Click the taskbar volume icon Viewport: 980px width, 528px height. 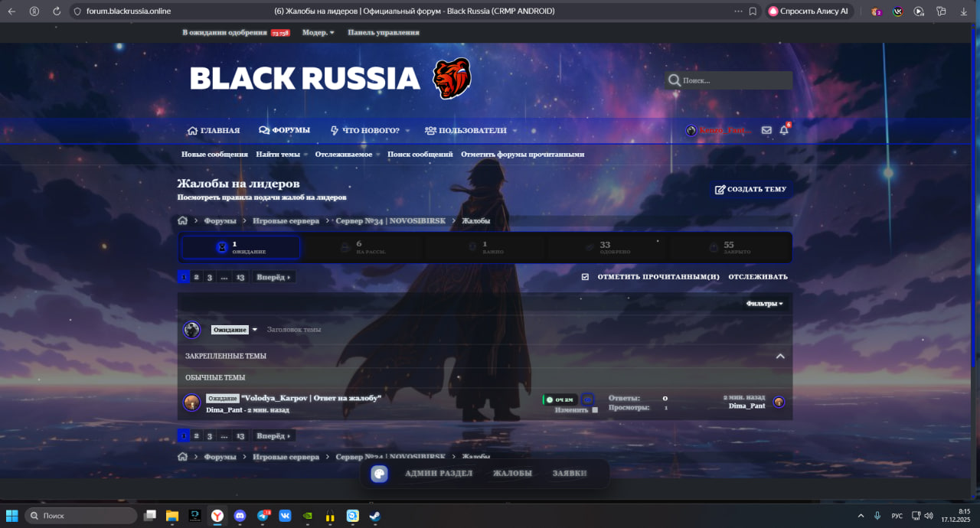(x=928, y=516)
